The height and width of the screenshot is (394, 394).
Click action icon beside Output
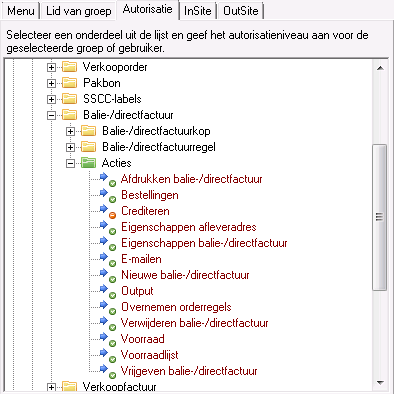point(108,292)
